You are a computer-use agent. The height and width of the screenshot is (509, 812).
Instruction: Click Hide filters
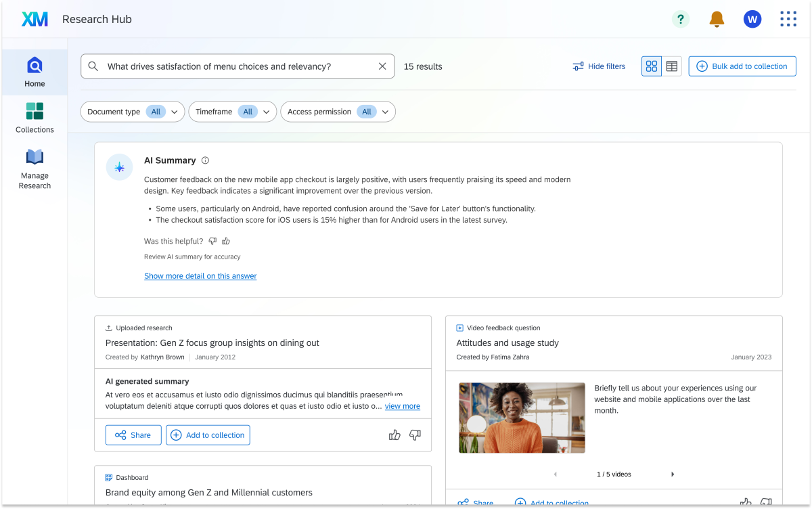[x=599, y=66]
